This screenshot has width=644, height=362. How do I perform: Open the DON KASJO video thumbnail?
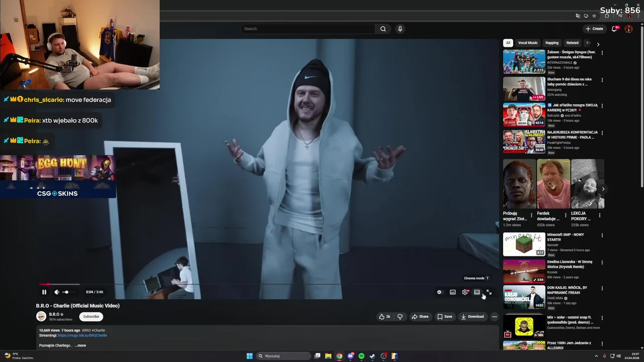coord(524,297)
